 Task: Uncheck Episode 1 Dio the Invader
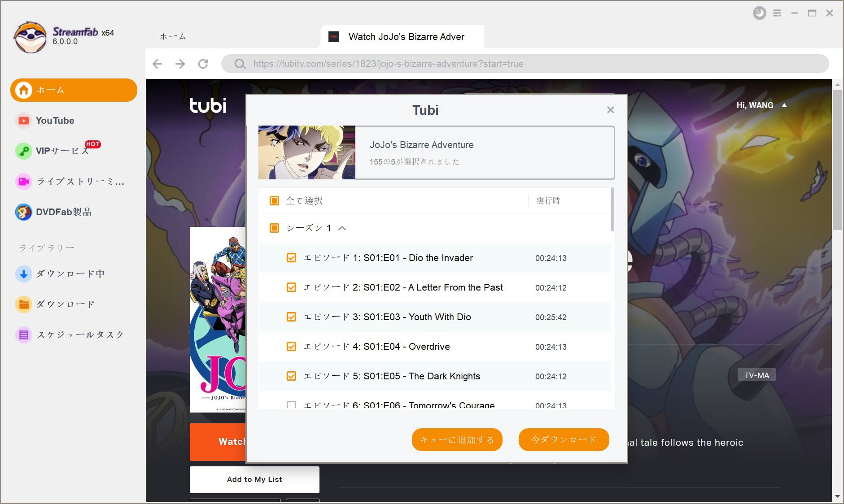pyautogui.click(x=291, y=258)
